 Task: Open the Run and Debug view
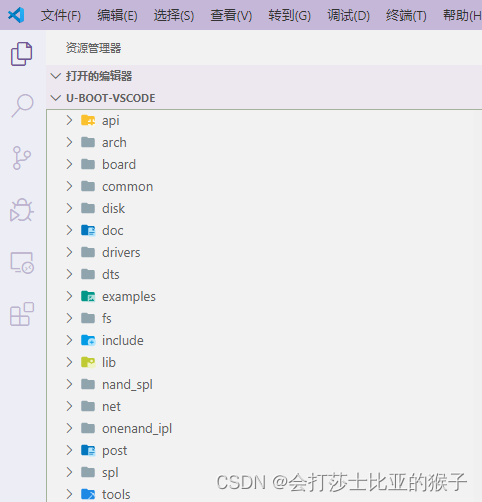[x=22, y=210]
